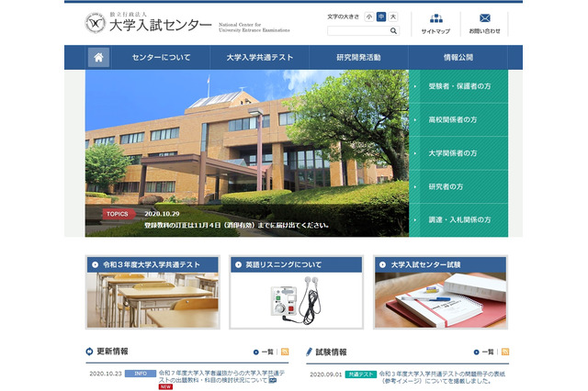Screen dimensions: 588x391
Task: Click the red NEW badge
Action: [165, 387]
